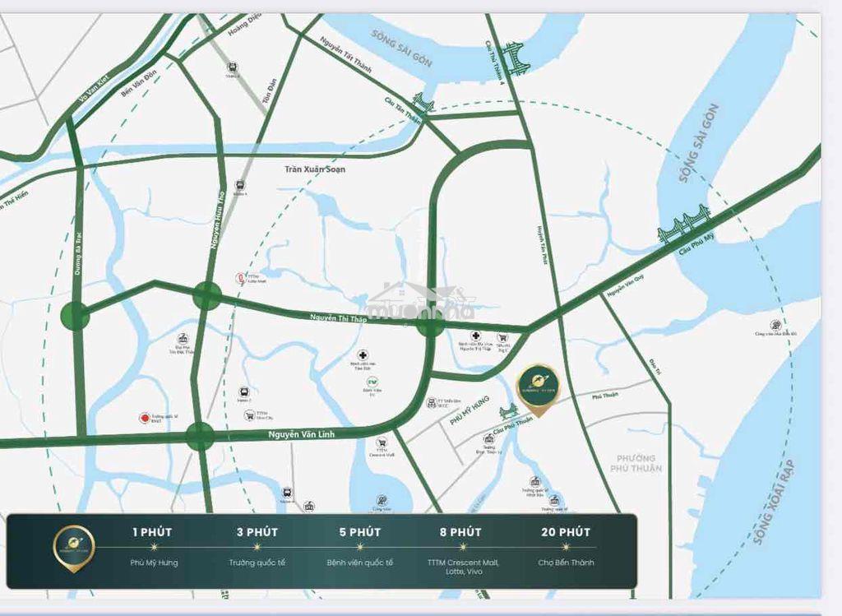Click the star marker under 1 PHÚT
The width and height of the screenshot is (842, 616).
[x=154, y=547]
